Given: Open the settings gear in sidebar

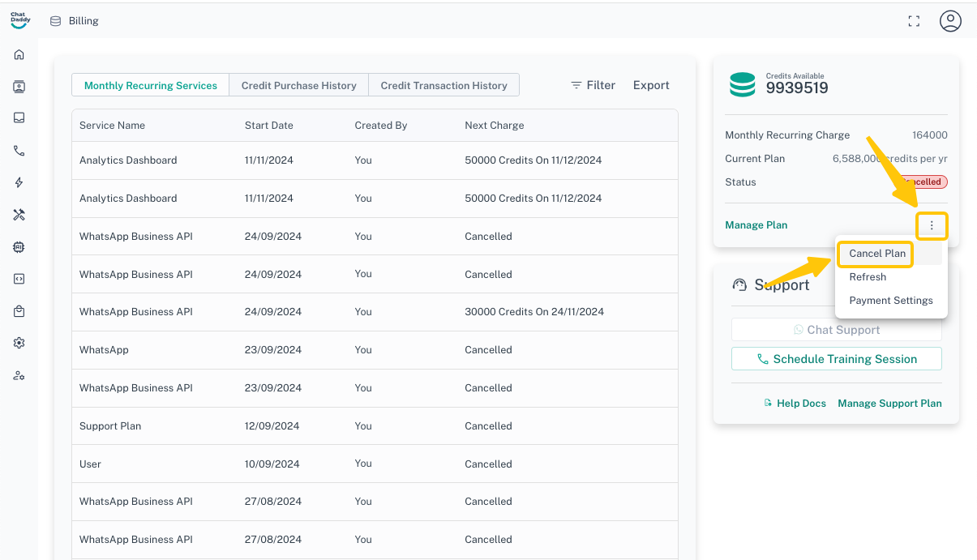Looking at the screenshot, I should [19, 343].
